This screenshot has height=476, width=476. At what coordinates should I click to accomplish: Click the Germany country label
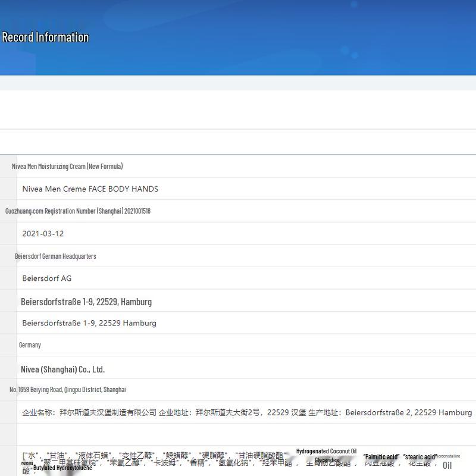point(30,345)
